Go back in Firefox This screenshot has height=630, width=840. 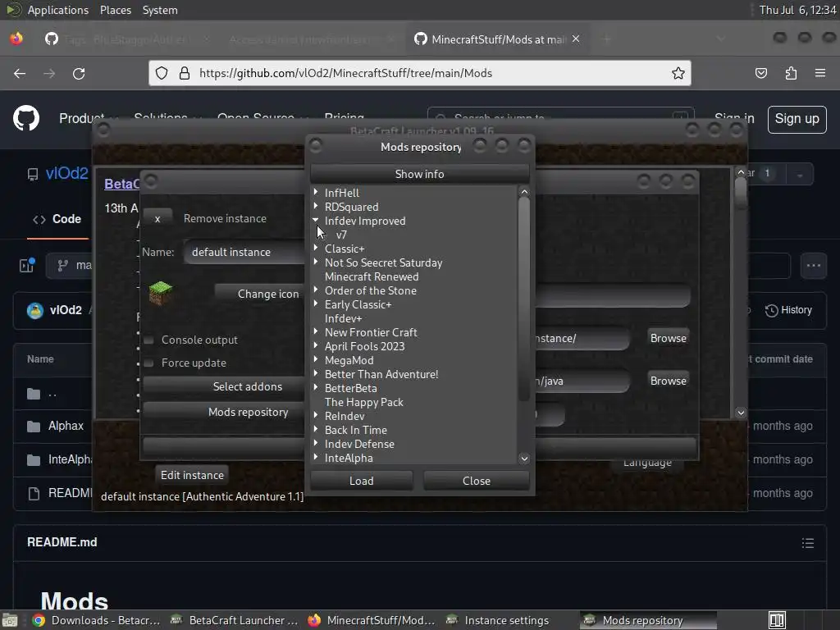pos(20,73)
